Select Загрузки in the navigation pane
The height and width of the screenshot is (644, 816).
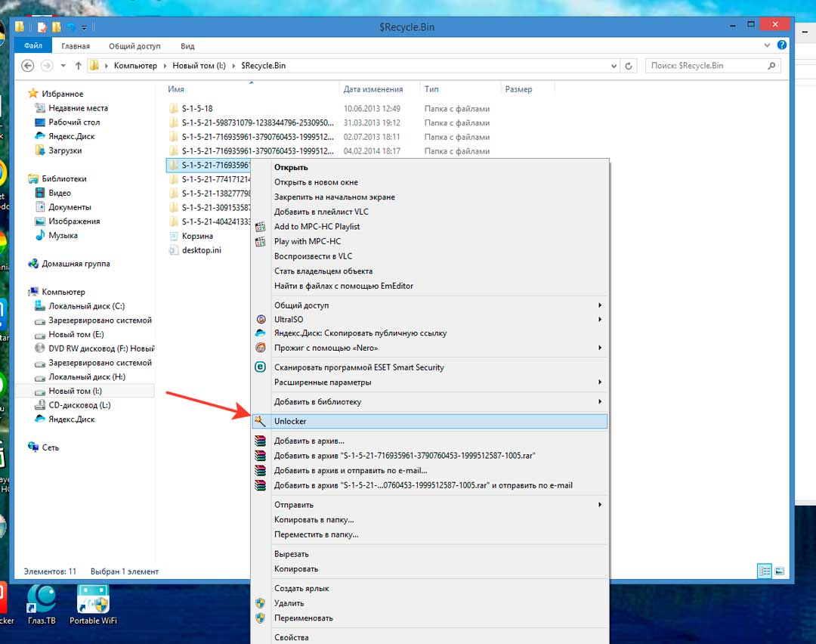pyautogui.click(x=65, y=150)
